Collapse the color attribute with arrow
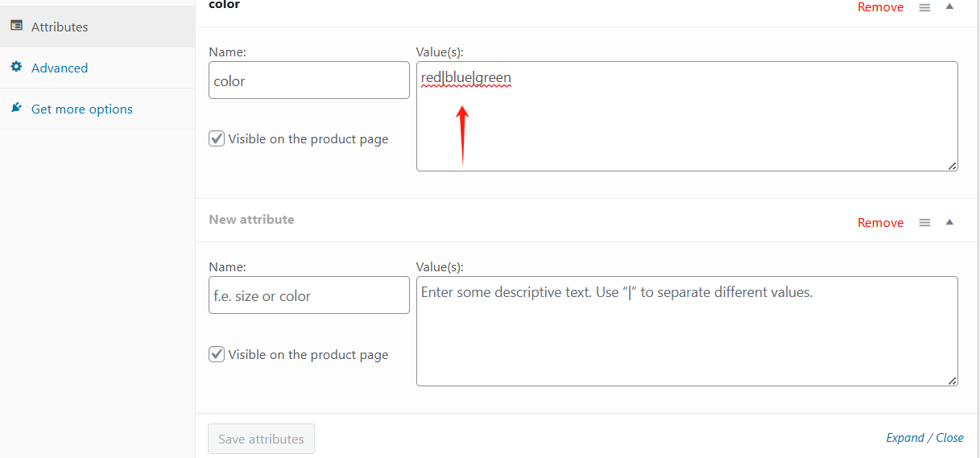Screen dimensions: 980x458 pyautogui.click(x=949, y=6)
